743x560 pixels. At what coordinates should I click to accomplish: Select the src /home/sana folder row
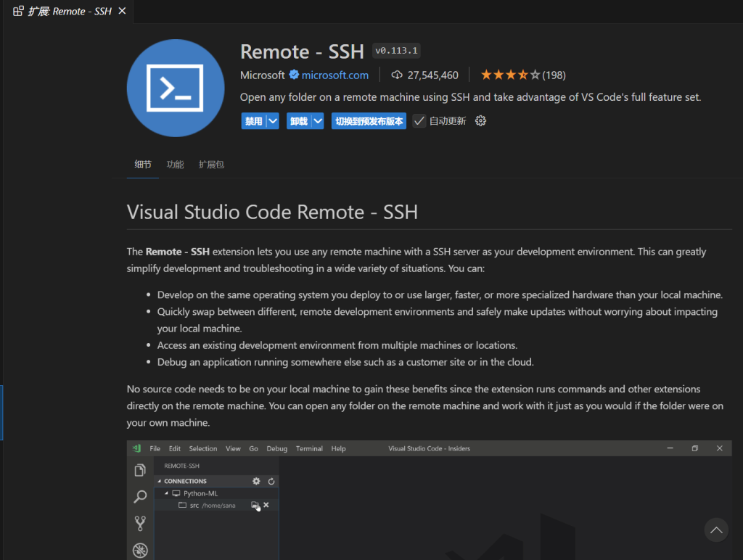click(x=216, y=506)
